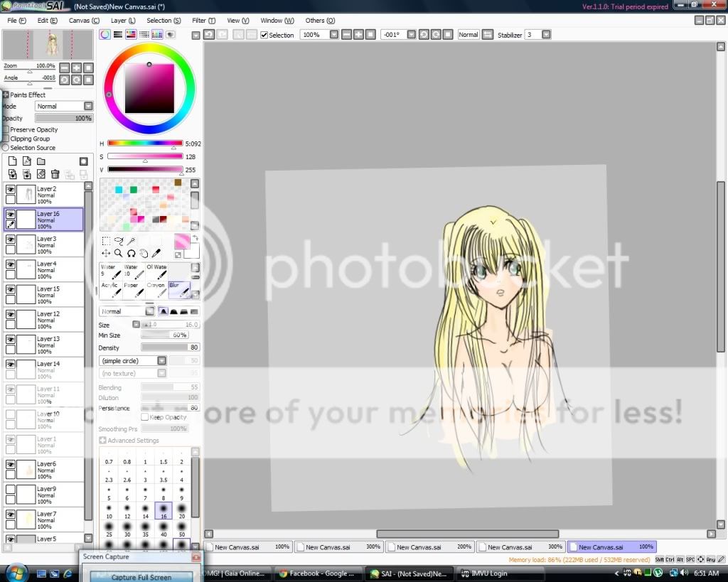Select the Acrylic brush tool
The width and height of the screenshot is (728, 582).
109,289
